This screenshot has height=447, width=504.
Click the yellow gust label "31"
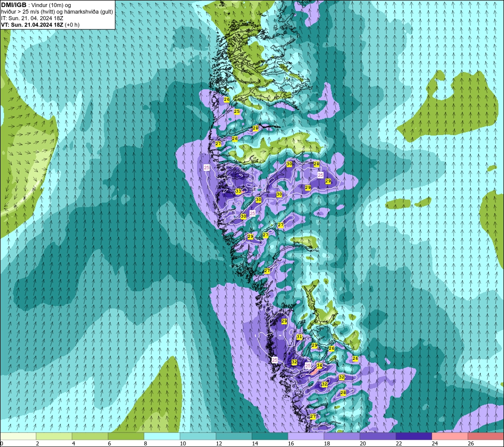(x=299, y=337)
